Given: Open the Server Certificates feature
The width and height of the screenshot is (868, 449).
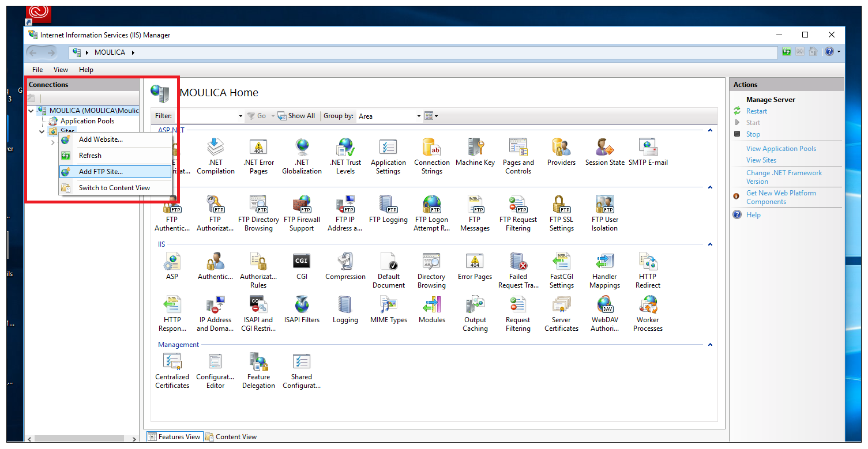Looking at the screenshot, I should pyautogui.click(x=561, y=314).
